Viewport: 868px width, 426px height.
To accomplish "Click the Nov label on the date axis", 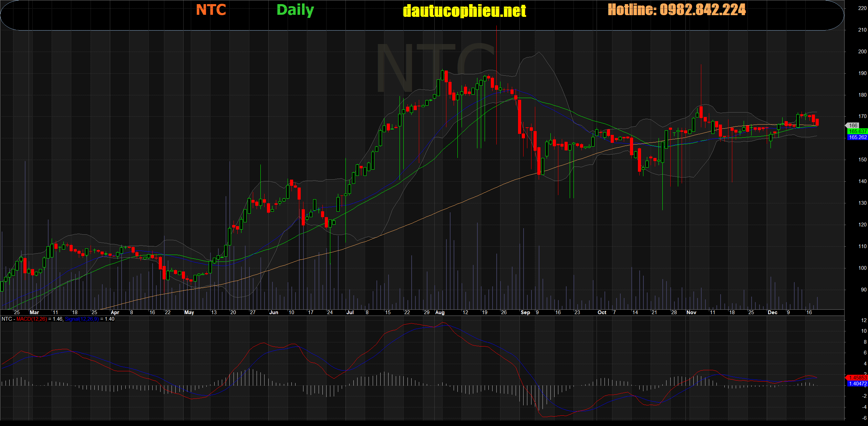I will 691,312.
